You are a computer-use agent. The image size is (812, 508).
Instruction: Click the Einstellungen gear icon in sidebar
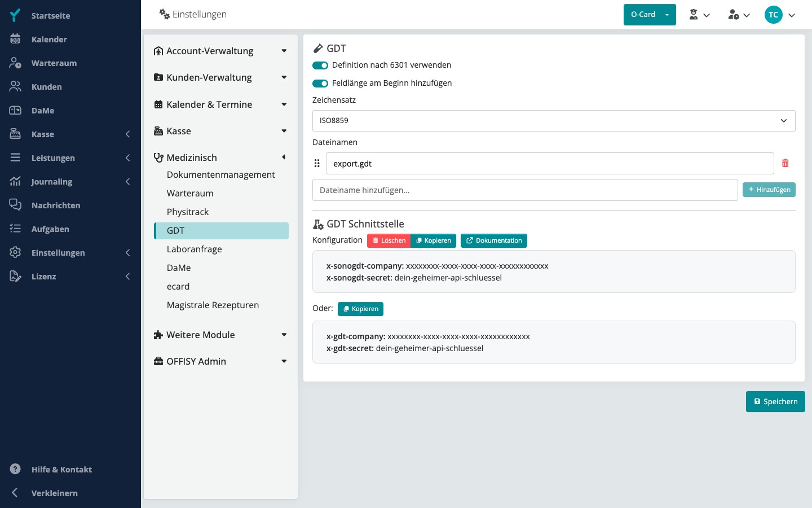pos(15,252)
